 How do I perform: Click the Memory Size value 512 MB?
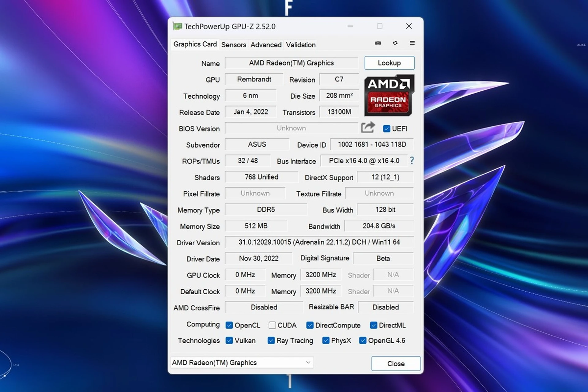[256, 226]
